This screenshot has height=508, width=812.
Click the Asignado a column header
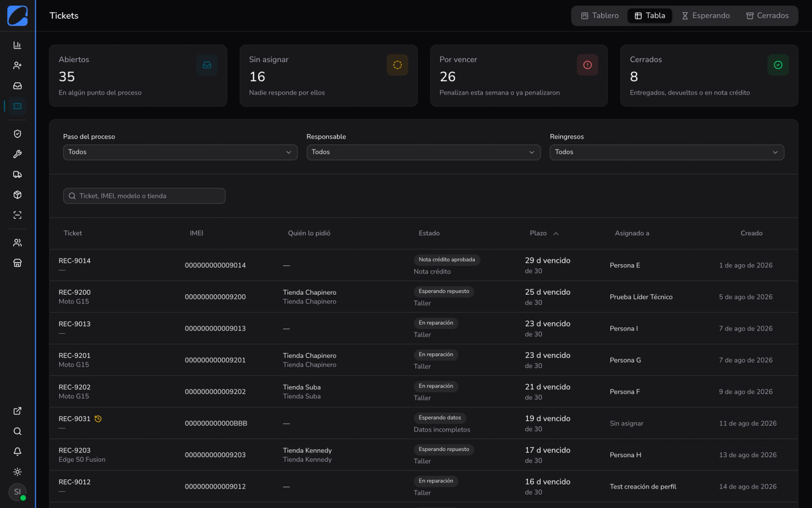tap(632, 233)
